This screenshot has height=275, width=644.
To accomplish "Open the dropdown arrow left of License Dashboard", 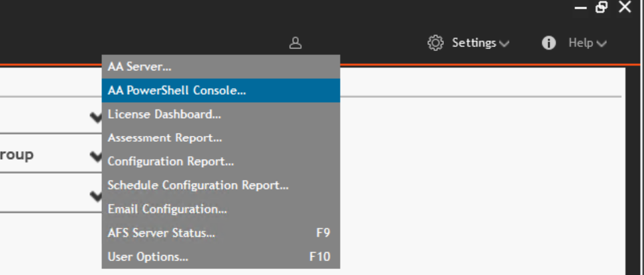I will [x=96, y=117].
